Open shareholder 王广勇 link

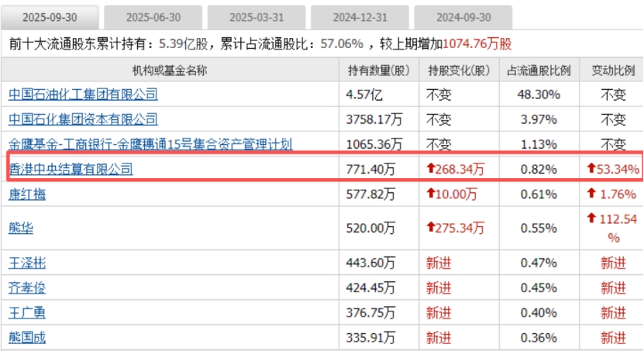point(27,313)
